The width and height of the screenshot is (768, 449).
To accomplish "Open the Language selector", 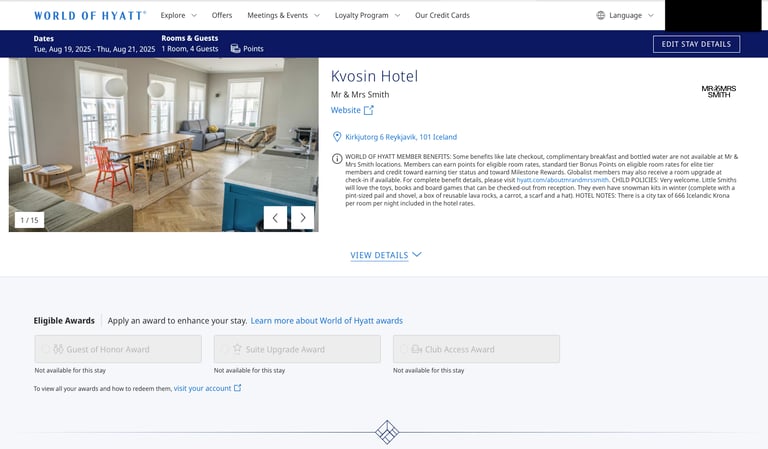I will click(625, 16).
